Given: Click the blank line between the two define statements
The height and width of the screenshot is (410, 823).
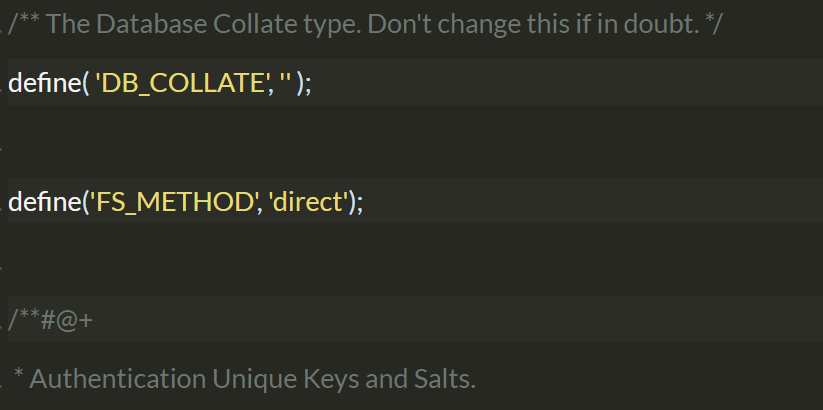Looking at the screenshot, I should coord(415,141).
